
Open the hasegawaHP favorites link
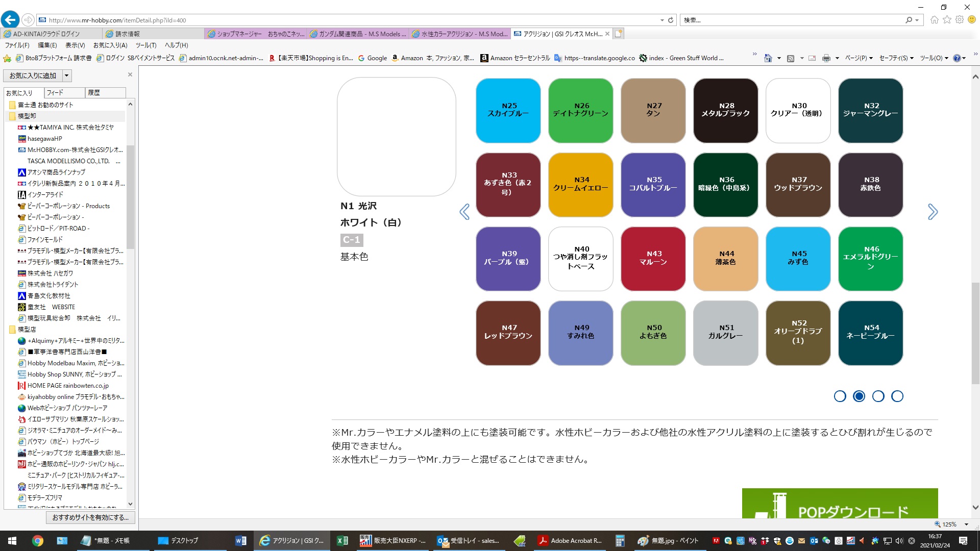coord(45,139)
